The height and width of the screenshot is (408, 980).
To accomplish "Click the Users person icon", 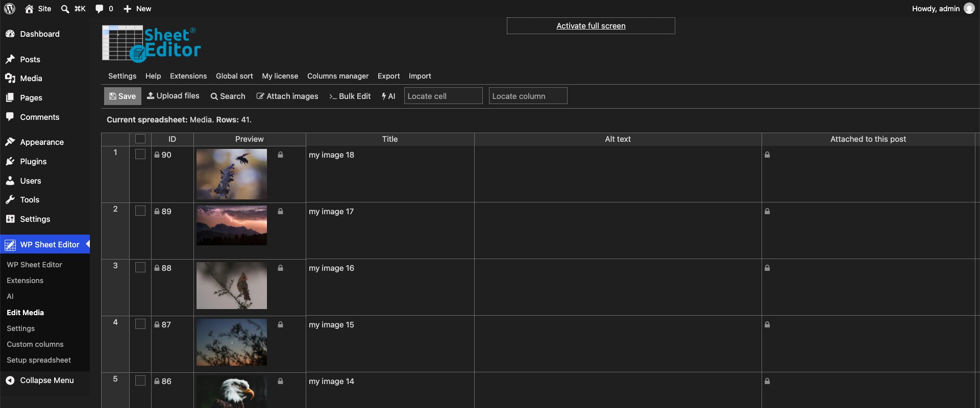I will (x=10, y=181).
